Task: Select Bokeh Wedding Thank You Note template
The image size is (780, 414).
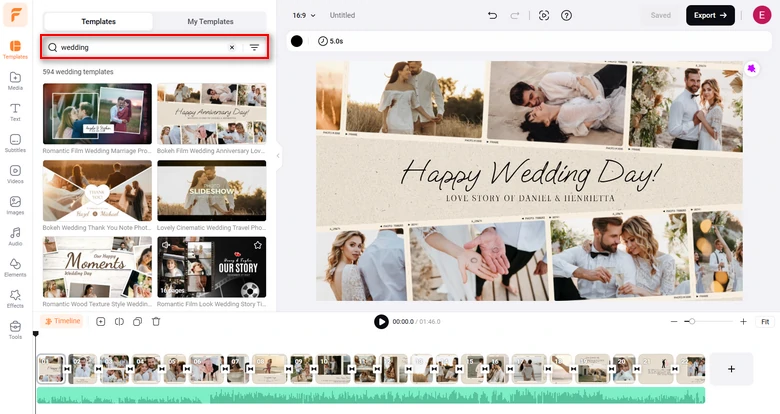Action: [x=97, y=191]
